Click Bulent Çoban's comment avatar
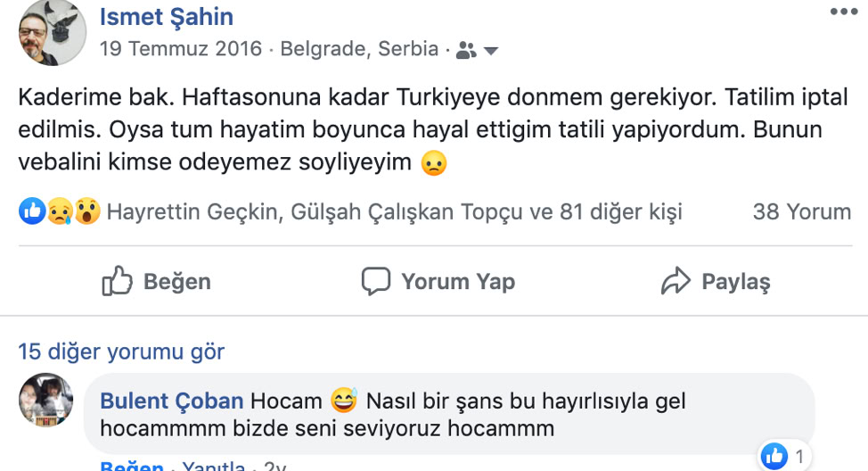 tap(46, 400)
